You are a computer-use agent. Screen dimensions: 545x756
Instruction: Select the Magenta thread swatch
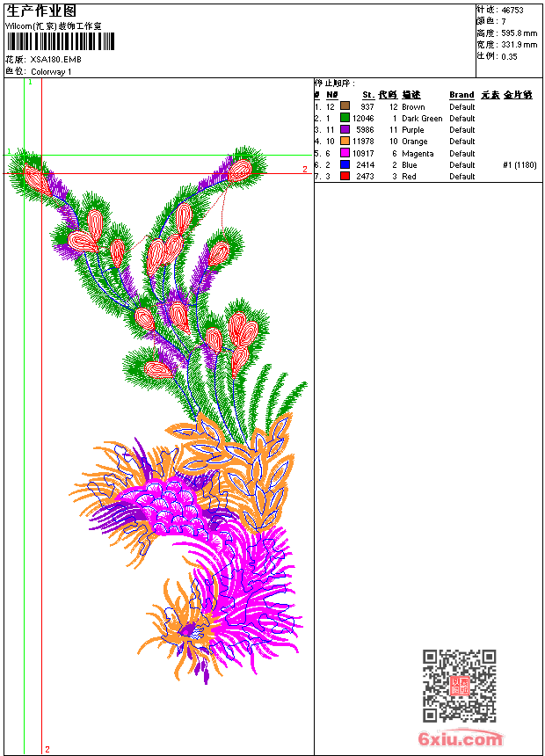[345, 153]
